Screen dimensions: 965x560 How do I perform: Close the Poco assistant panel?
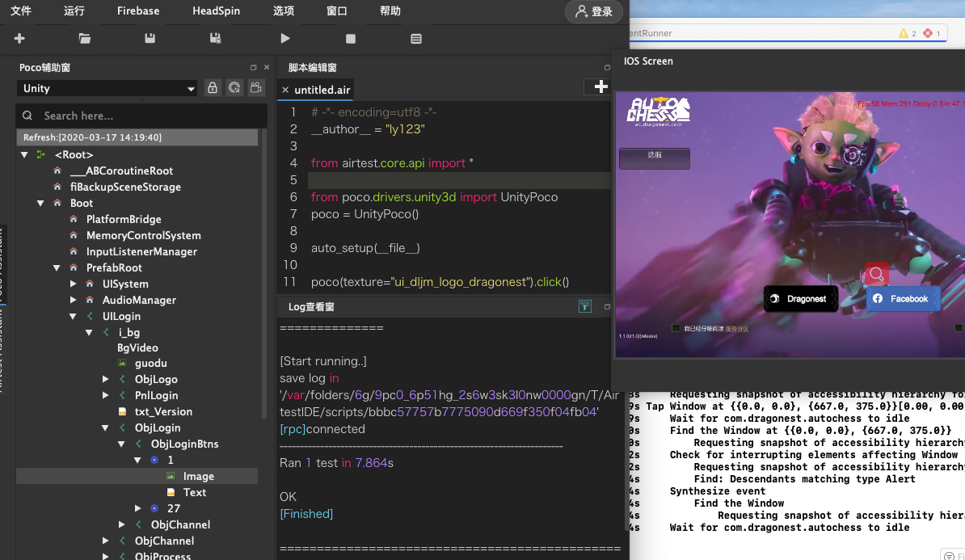[267, 68]
